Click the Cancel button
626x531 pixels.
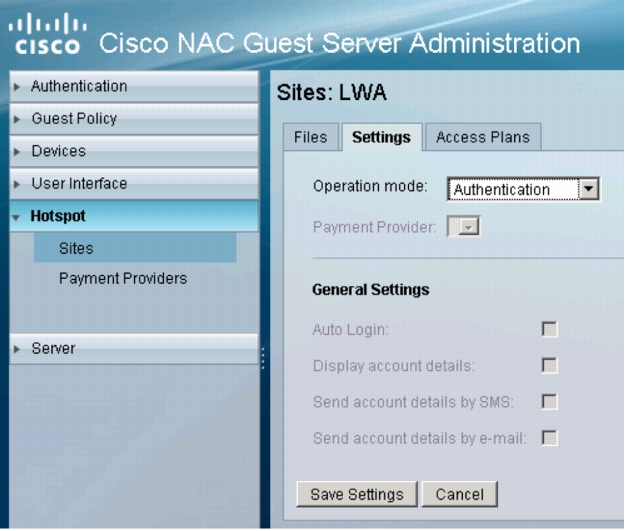tap(460, 494)
